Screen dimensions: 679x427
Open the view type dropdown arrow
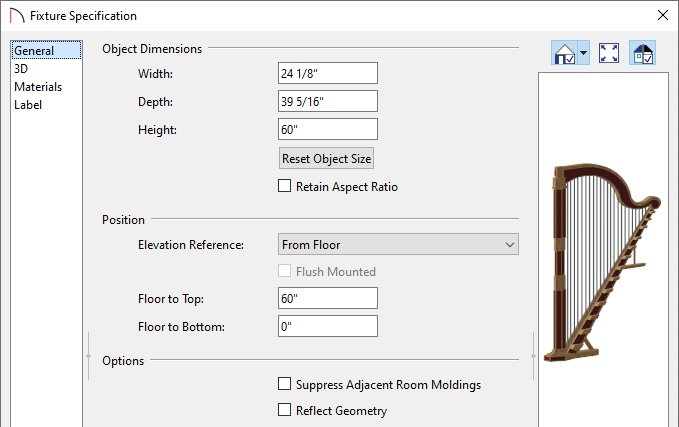583,53
